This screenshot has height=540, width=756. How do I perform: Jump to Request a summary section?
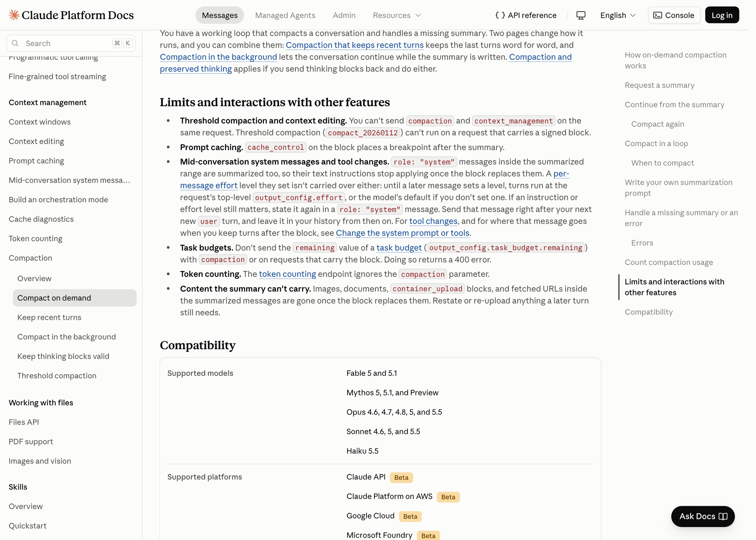click(660, 85)
